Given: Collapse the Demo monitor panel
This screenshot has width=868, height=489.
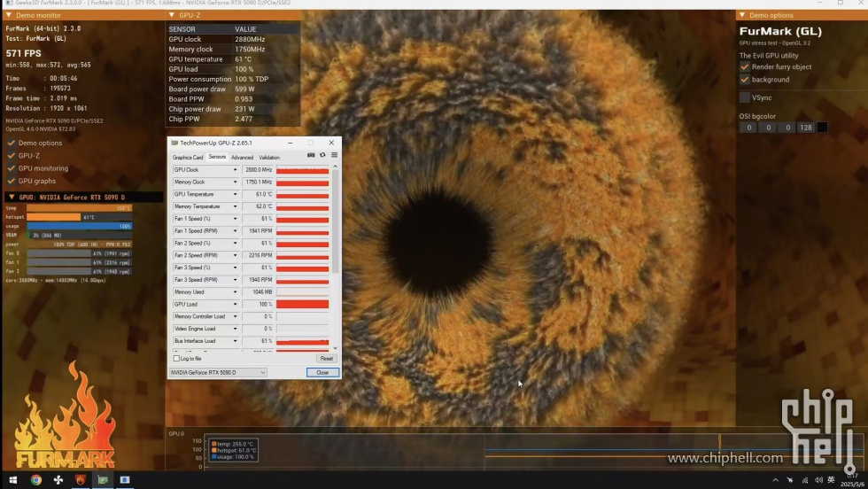Looking at the screenshot, I should point(9,15).
